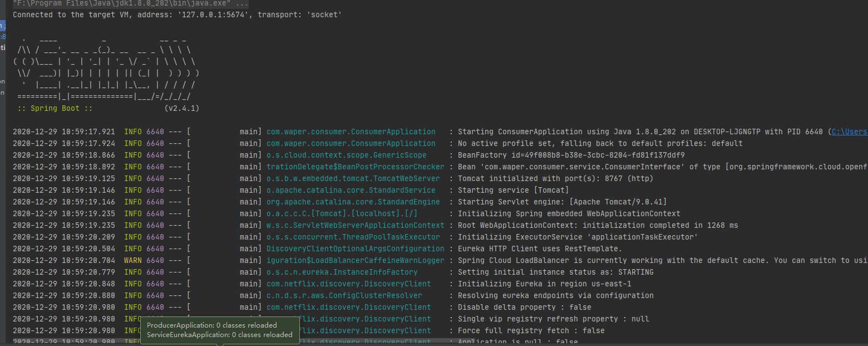Click logger tractionDelegate$BeanPostProcessorChecker
Image resolution: width=868 pixels, height=346 pixels.
tap(355, 167)
